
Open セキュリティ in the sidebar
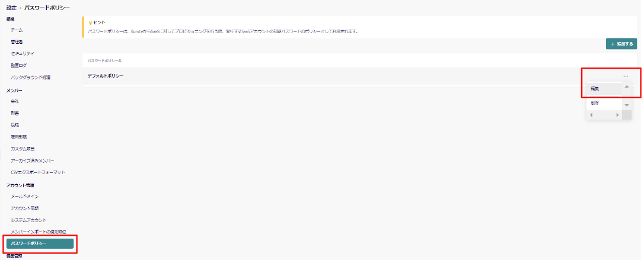[23, 53]
